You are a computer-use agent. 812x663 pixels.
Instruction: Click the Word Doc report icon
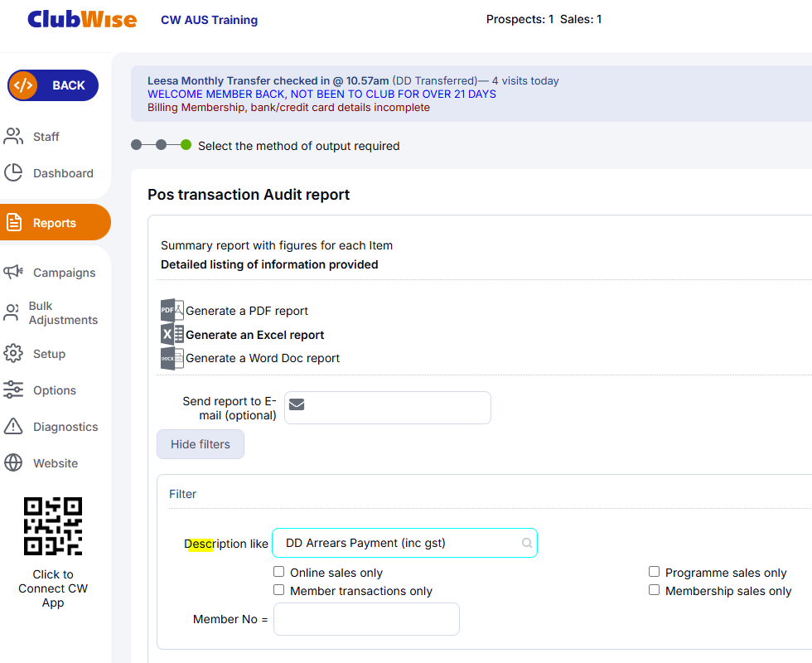[x=172, y=358]
